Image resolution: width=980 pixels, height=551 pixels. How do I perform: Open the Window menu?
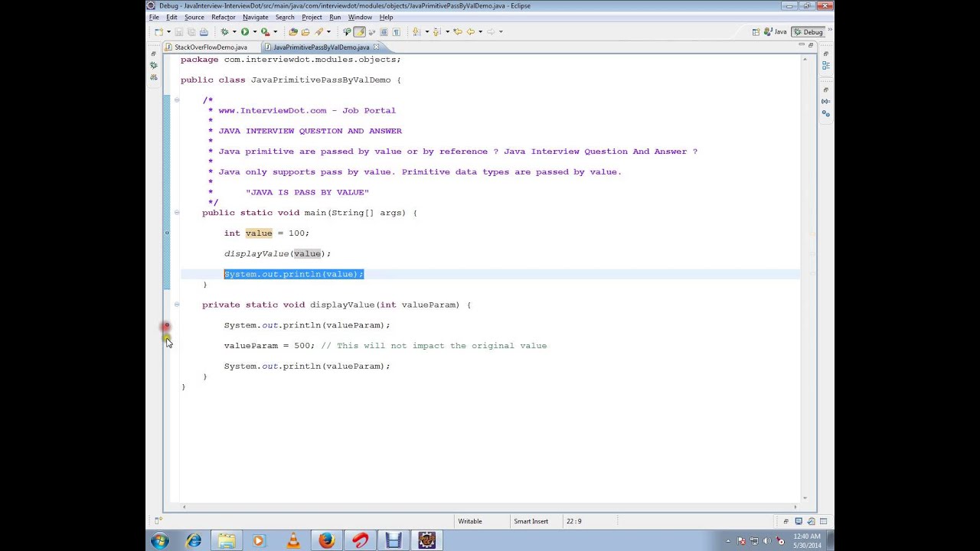[360, 17]
